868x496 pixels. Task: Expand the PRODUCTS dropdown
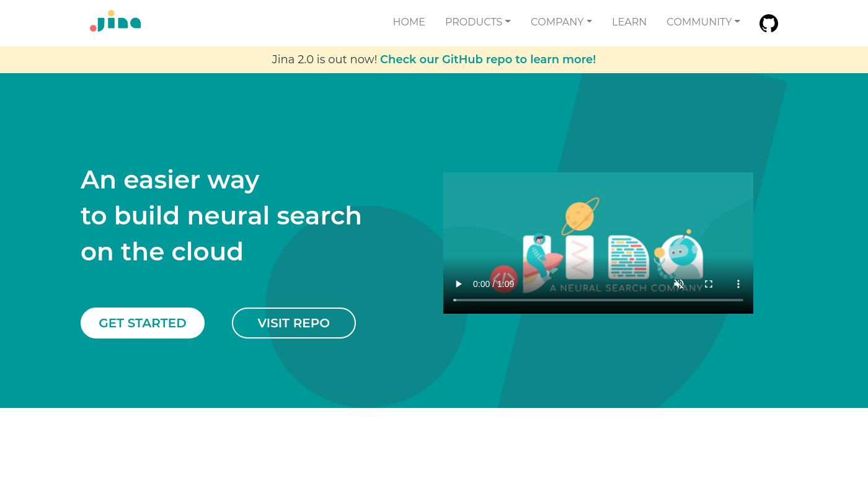click(478, 22)
